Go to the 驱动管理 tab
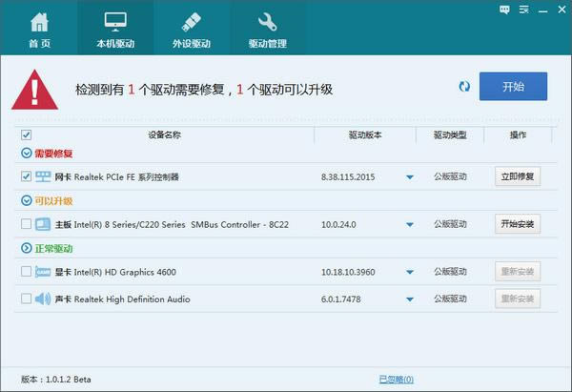The image size is (572, 392). tap(267, 30)
